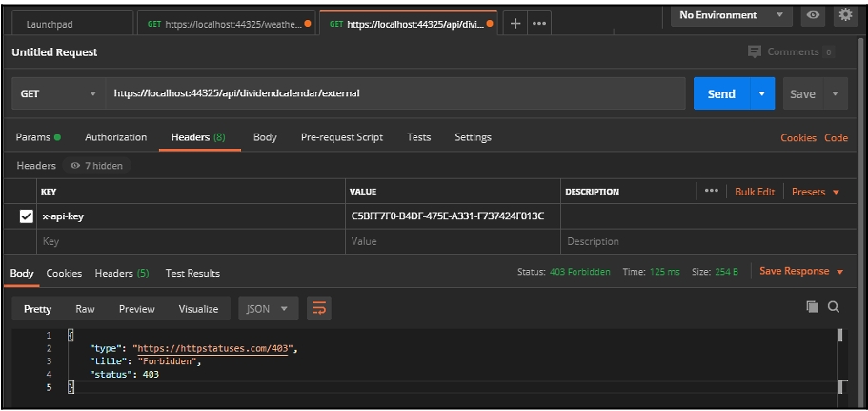Search within the response body
Viewport: 868px width, 411px height.
click(x=834, y=306)
